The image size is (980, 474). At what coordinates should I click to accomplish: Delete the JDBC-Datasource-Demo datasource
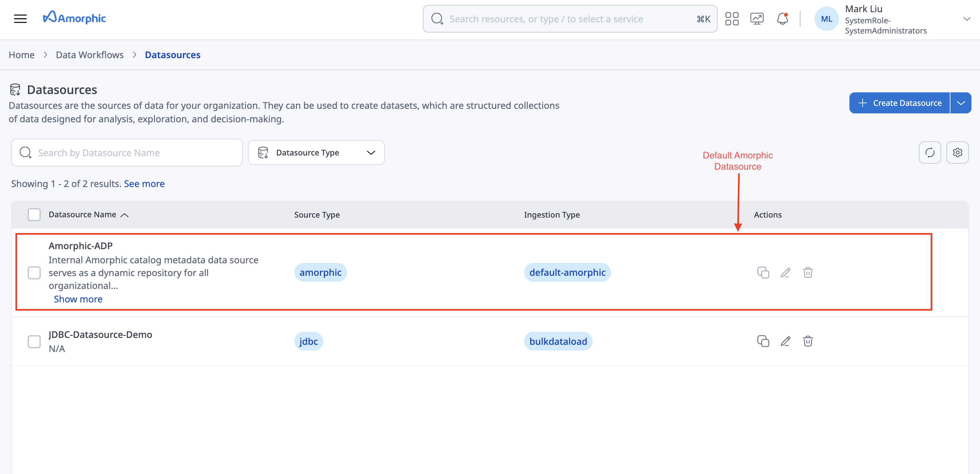click(808, 341)
